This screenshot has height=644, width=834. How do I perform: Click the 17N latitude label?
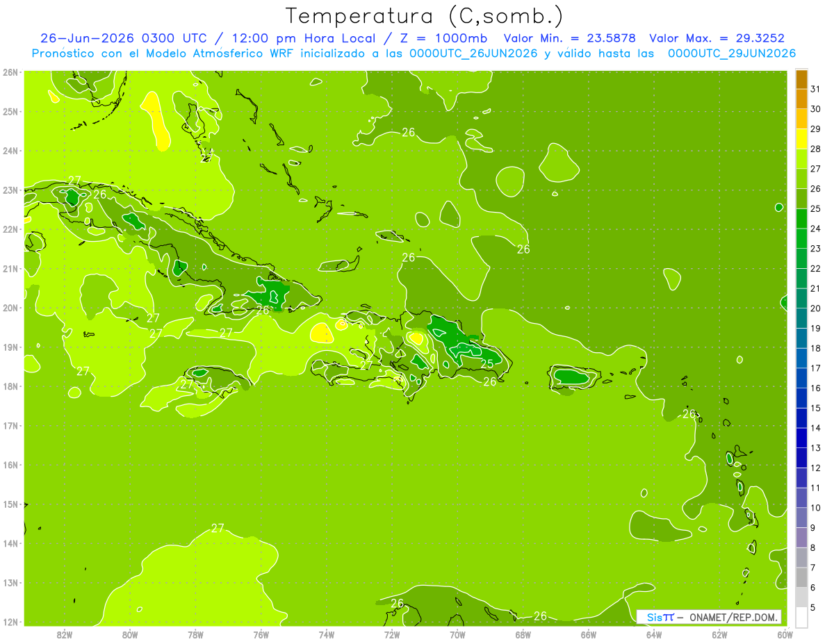point(10,425)
